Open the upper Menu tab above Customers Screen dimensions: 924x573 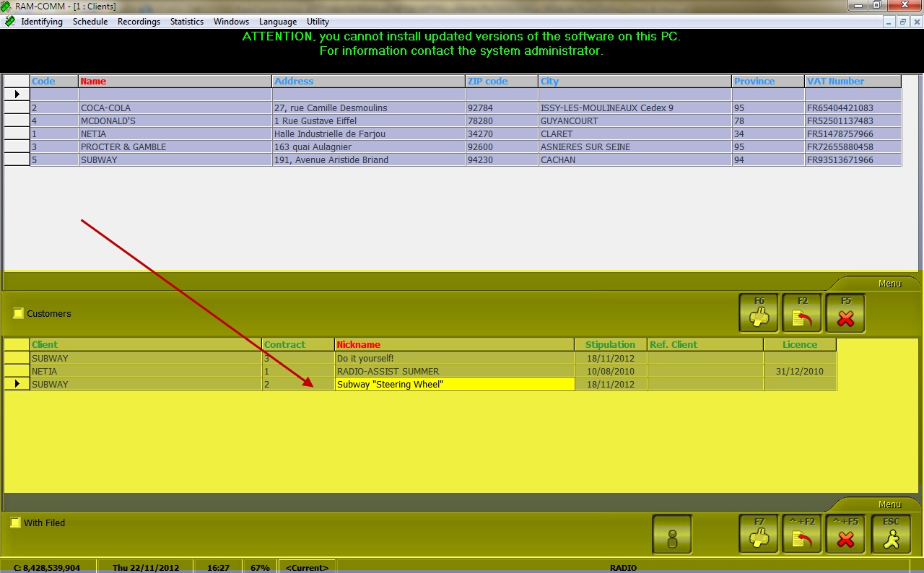click(889, 284)
